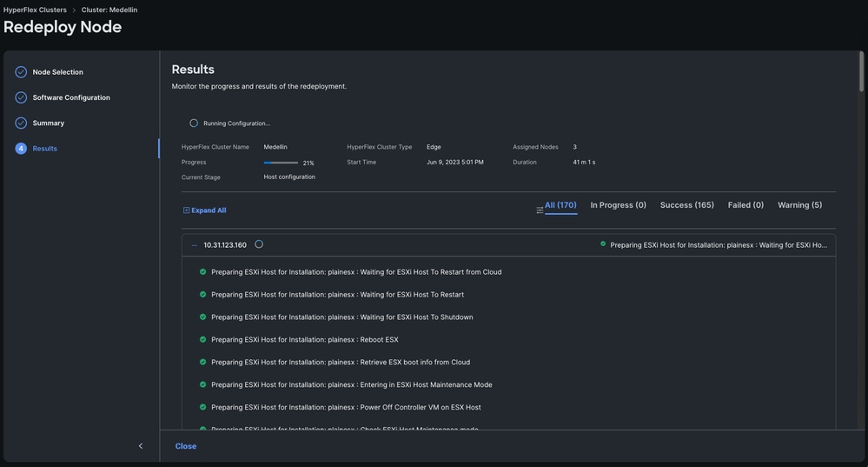Collapse the left wizard sidebar arrow
Viewport: 868px width, 467px height.
coord(141,446)
